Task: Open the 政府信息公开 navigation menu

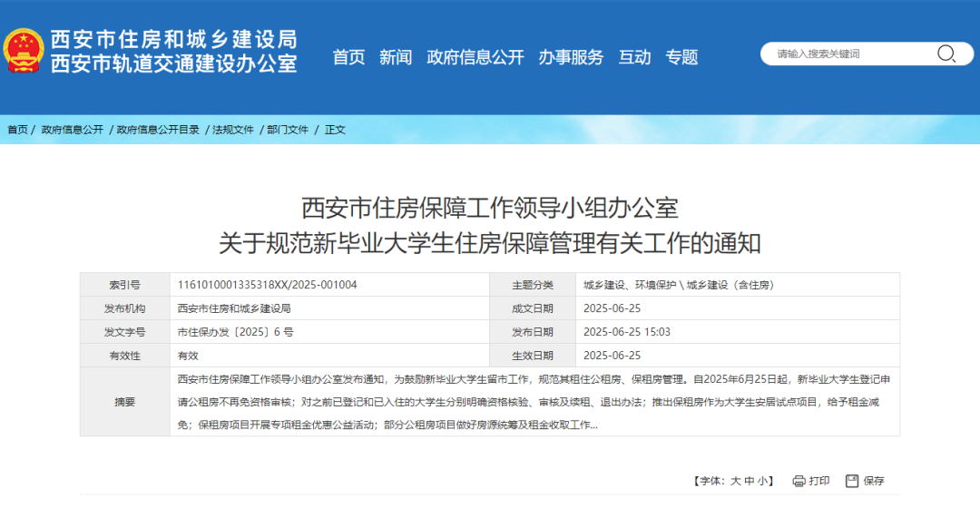Action: click(x=475, y=57)
